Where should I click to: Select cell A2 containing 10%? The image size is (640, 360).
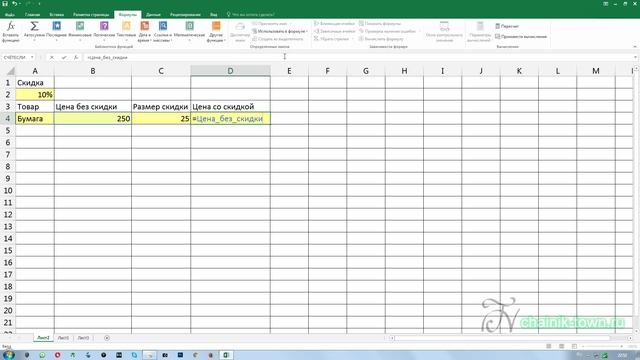[35, 95]
